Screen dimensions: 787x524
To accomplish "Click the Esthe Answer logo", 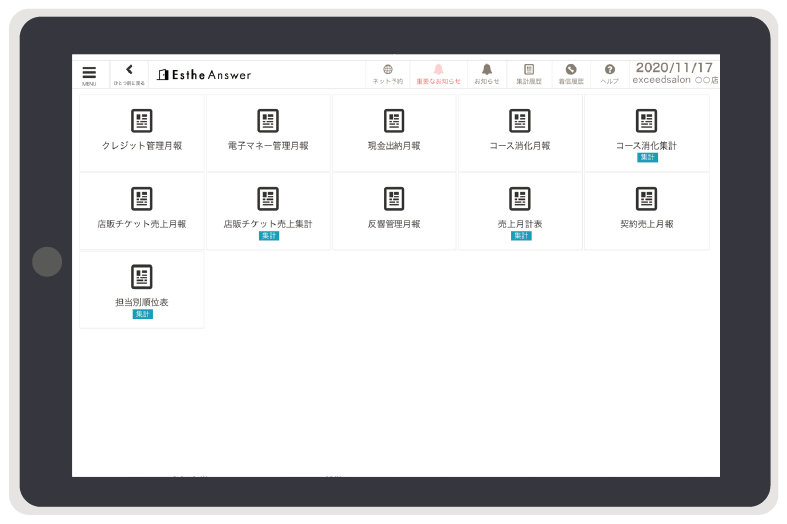I will 204,75.
